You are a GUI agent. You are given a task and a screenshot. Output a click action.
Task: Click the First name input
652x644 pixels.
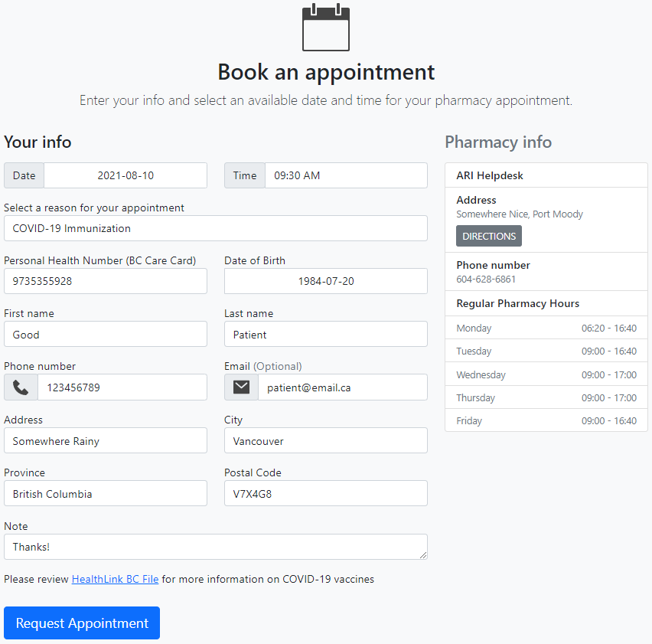106,334
